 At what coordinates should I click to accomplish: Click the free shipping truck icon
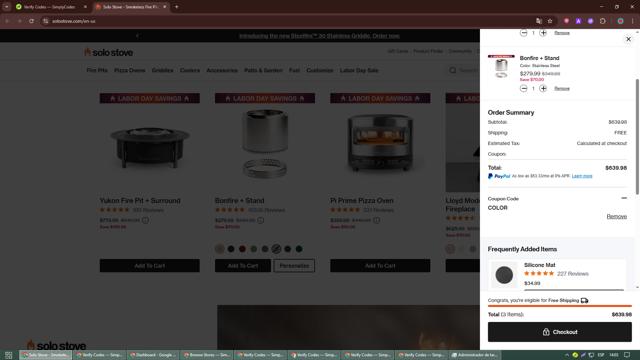tap(584, 300)
